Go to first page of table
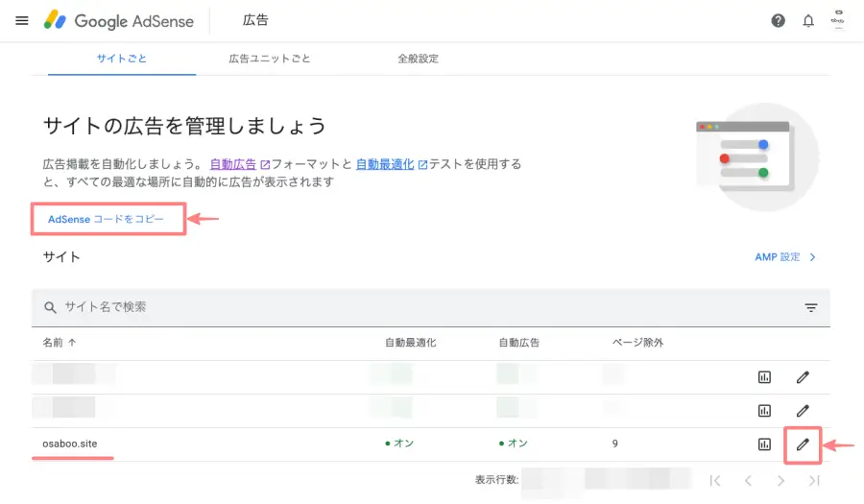 coord(715,481)
